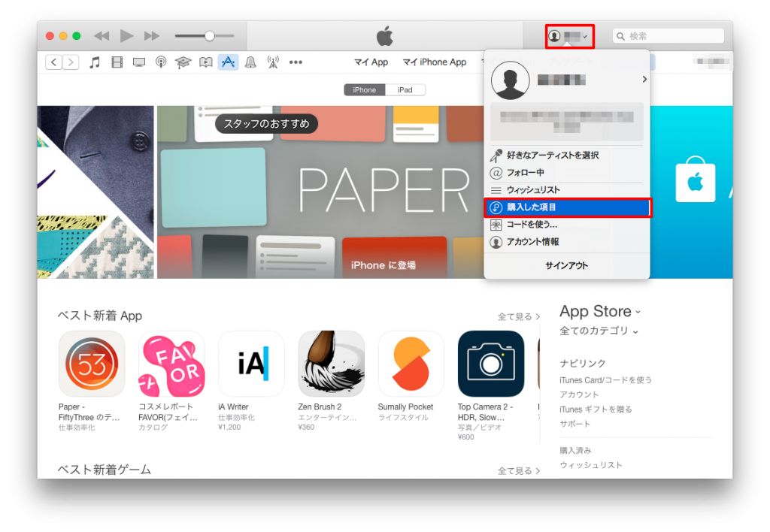Expand the 全てのカテゴリ dropdown

point(596,330)
